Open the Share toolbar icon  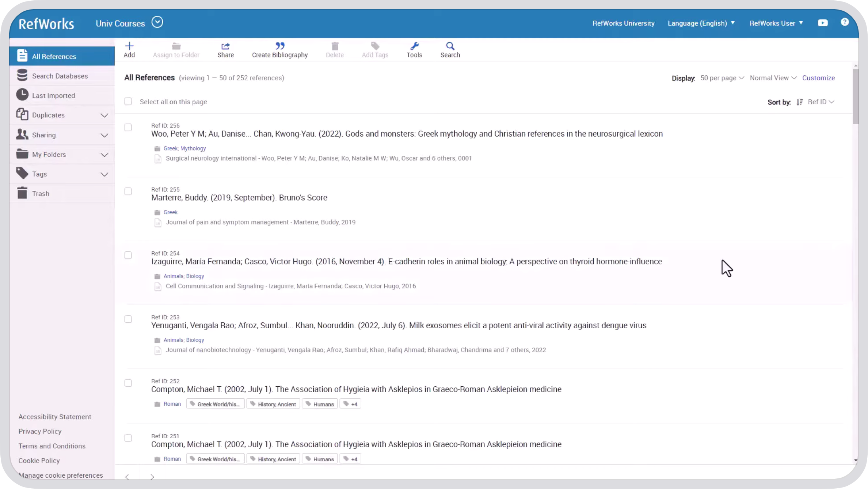point(225,46)
